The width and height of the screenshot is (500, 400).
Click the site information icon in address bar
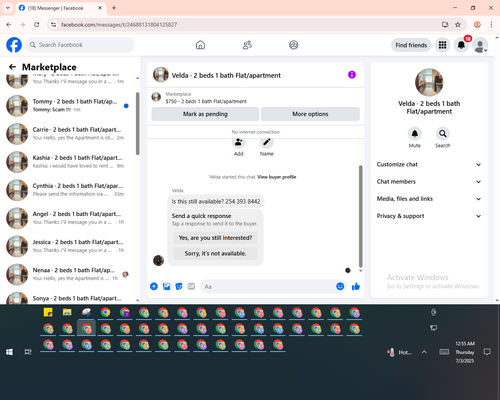[x=53, y=25]
